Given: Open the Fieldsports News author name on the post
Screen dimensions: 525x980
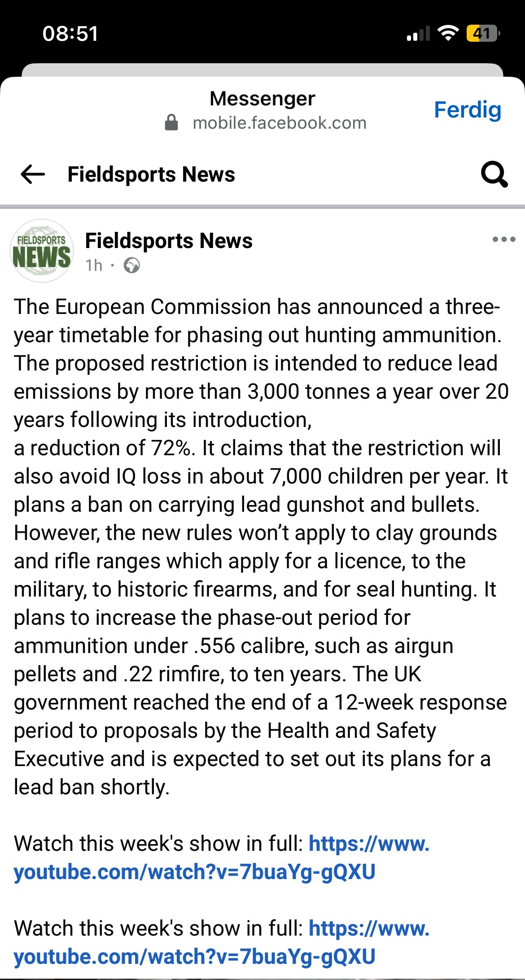Looking at the screenshot, I should [169, 241].
